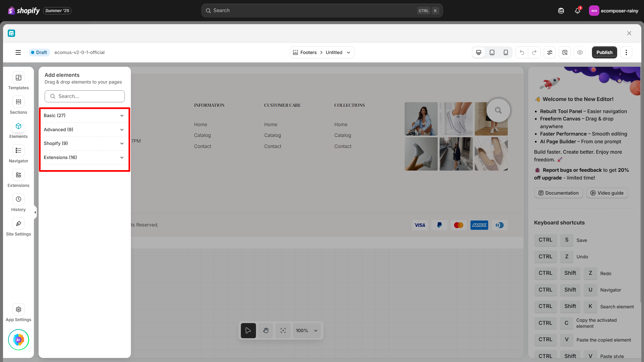
Task: Click the Publish button
Action: (x=604, y=52)
